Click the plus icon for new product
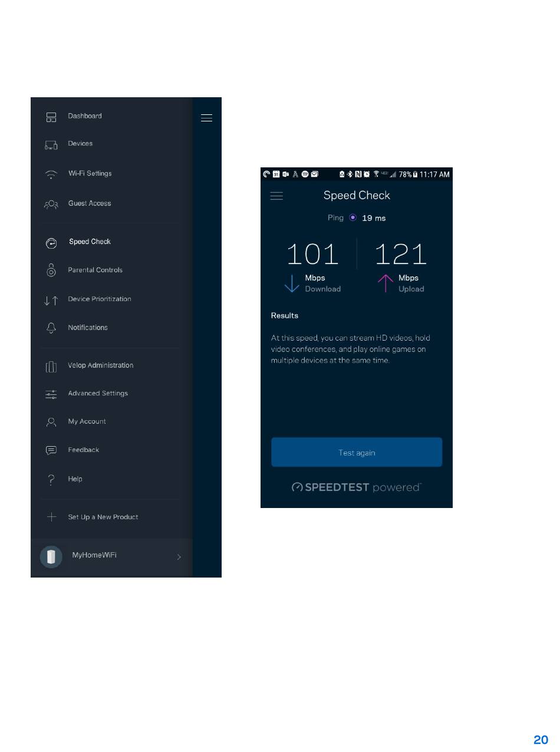Image resolution: width=560 pixels, height=752 pixels. 51,517
